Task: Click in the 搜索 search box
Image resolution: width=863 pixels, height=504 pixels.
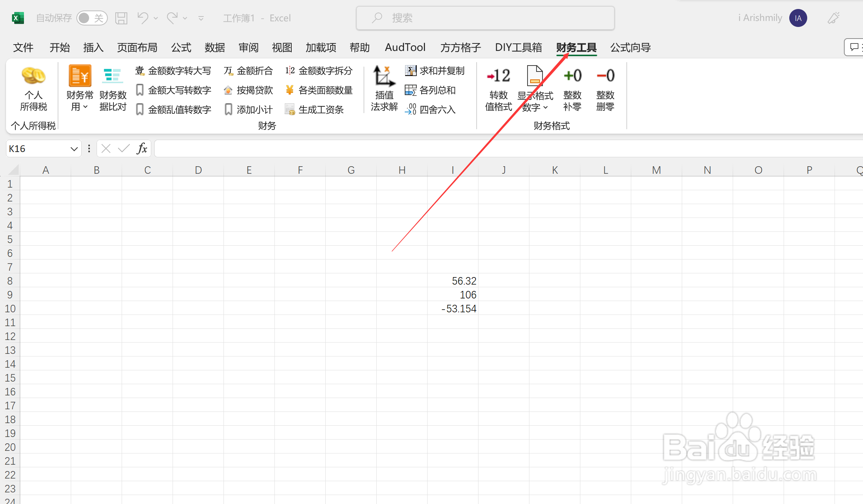Action: [485, 18]
